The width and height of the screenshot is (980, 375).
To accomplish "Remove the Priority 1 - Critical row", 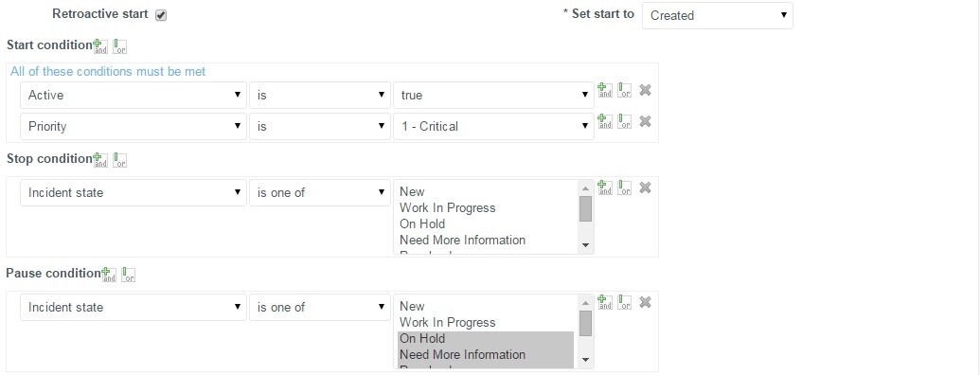I will tap(645, 121).
